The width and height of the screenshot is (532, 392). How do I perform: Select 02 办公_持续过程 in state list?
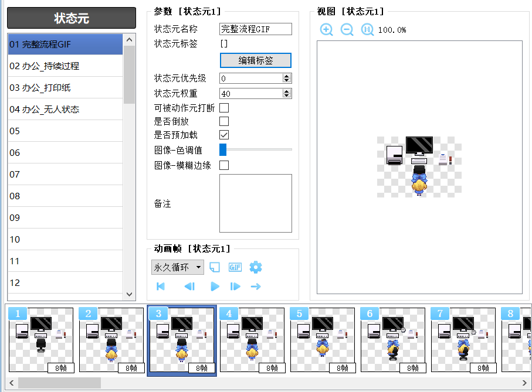[x=65, y=66]
